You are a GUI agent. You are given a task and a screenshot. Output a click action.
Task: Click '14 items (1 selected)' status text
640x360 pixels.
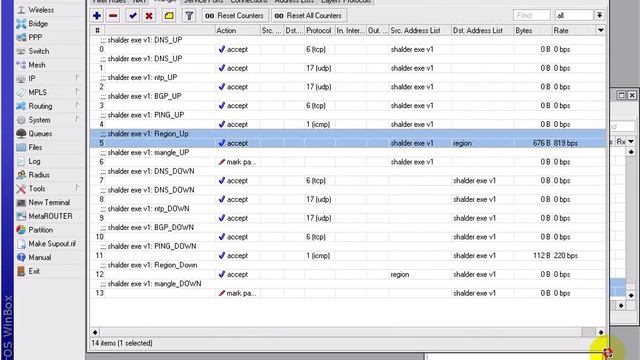(x=122, y=343)
